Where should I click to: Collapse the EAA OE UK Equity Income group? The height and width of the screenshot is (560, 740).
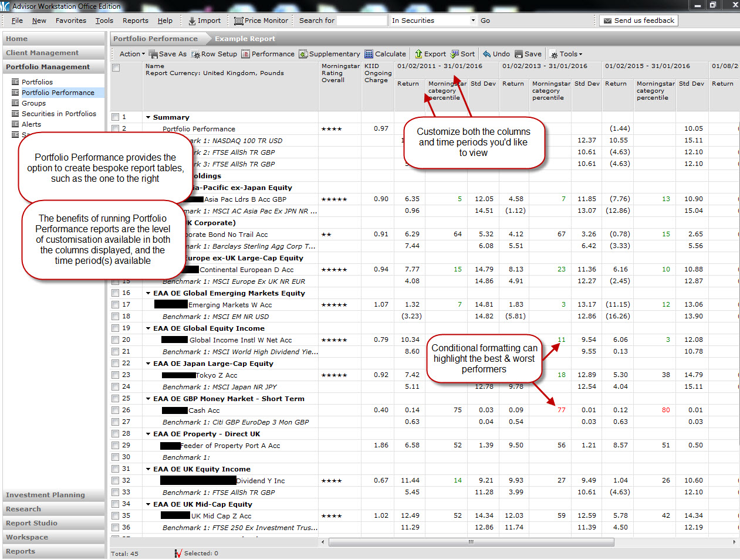[148, 469]
